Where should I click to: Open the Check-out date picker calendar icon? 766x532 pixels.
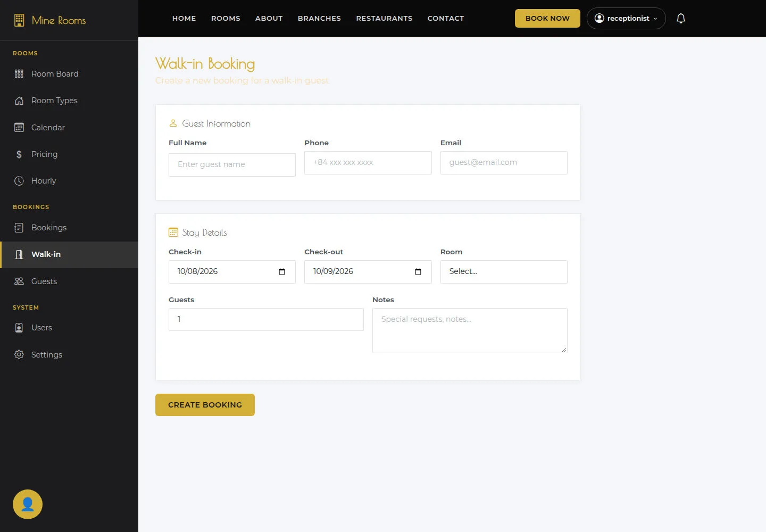click(x=418, y=272)
